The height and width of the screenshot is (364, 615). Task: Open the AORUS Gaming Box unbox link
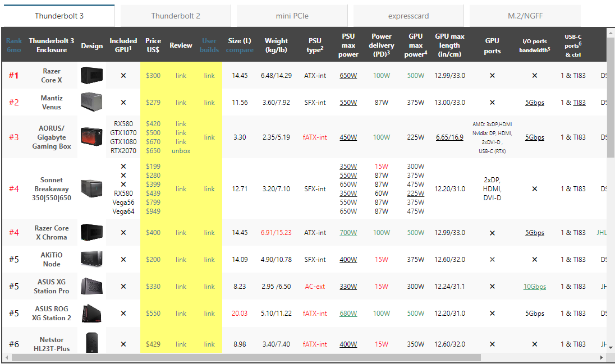click(x=181, y=151)
